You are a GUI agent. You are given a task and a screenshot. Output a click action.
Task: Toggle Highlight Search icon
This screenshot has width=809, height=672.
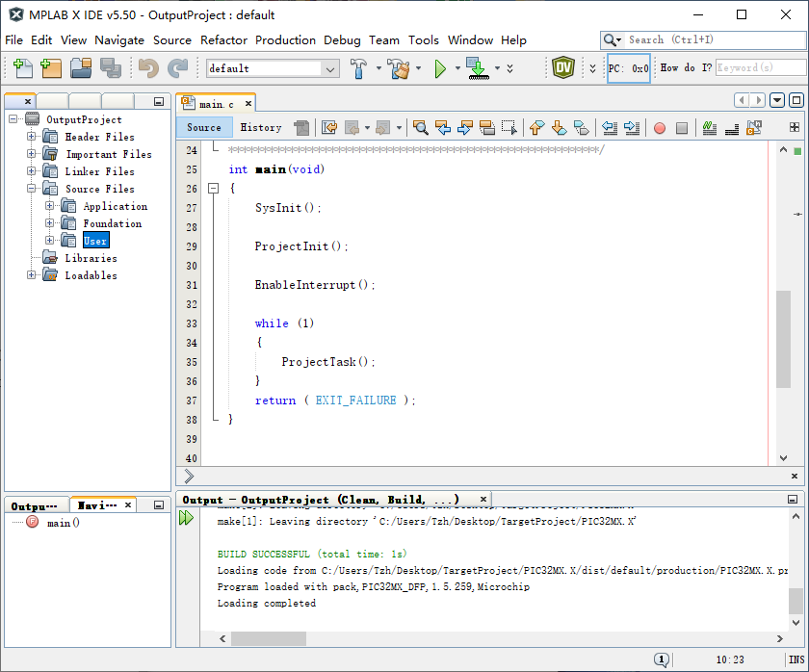click(487, 127)
